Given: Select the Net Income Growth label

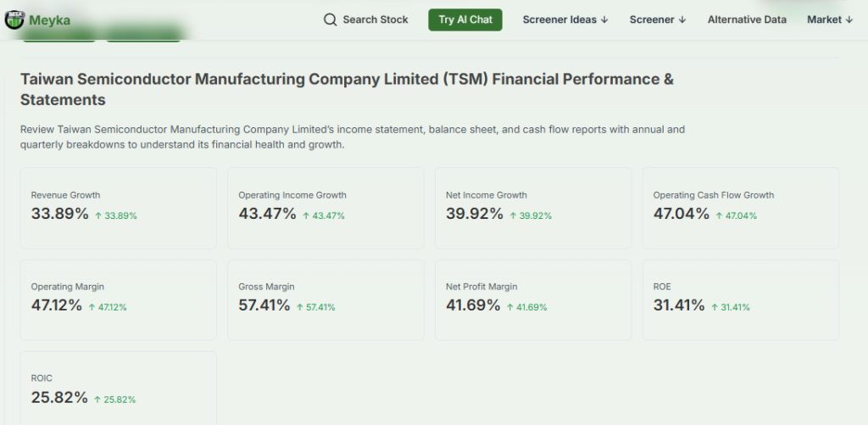Looking at the screenshot, I should point(486,195).
